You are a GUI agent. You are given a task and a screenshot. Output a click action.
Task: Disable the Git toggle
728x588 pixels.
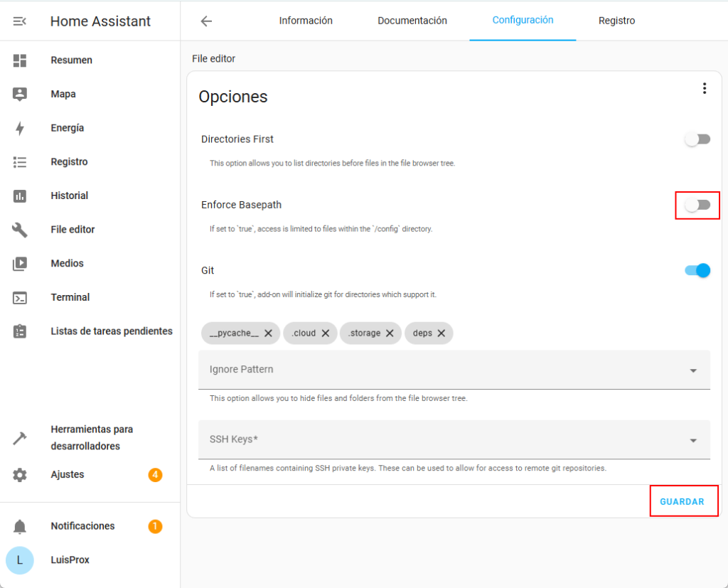(x=697, y=270)
